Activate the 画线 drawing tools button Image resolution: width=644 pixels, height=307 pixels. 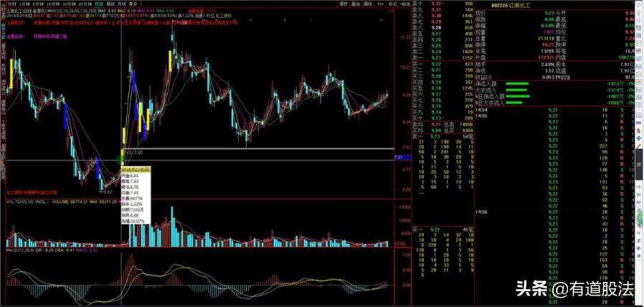point(368,4)
